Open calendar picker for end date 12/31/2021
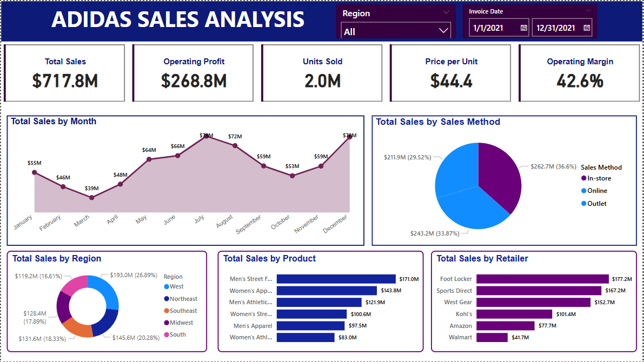644x362 pixels. 587,28
